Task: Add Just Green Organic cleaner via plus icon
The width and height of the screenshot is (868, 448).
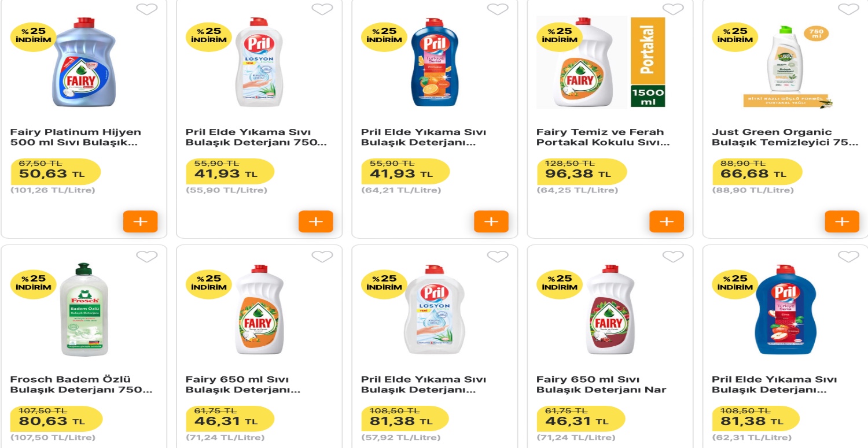Action: [x=841, y=221]
